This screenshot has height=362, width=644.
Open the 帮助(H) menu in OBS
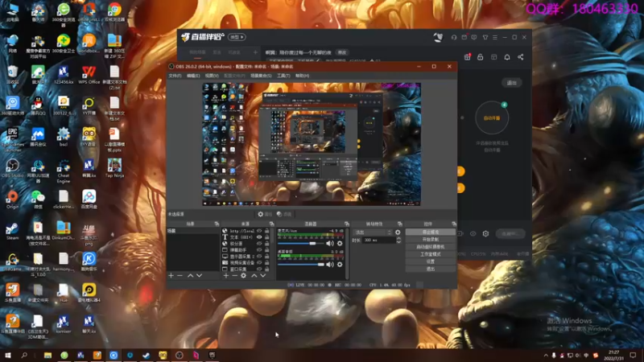(303, 76)
